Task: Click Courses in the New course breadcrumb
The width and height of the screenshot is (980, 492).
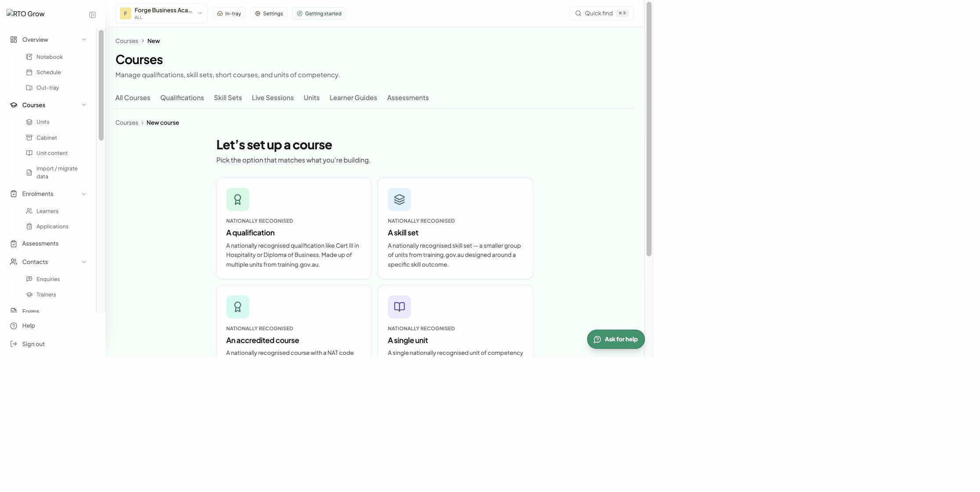Action: [126, 123]
